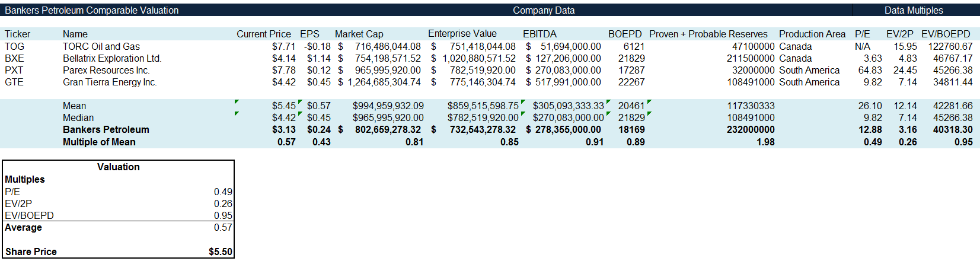Image resolution: width=980 pixels, height=261 pixels.
Task: Click the Mean row label
Action: (74, 106)
